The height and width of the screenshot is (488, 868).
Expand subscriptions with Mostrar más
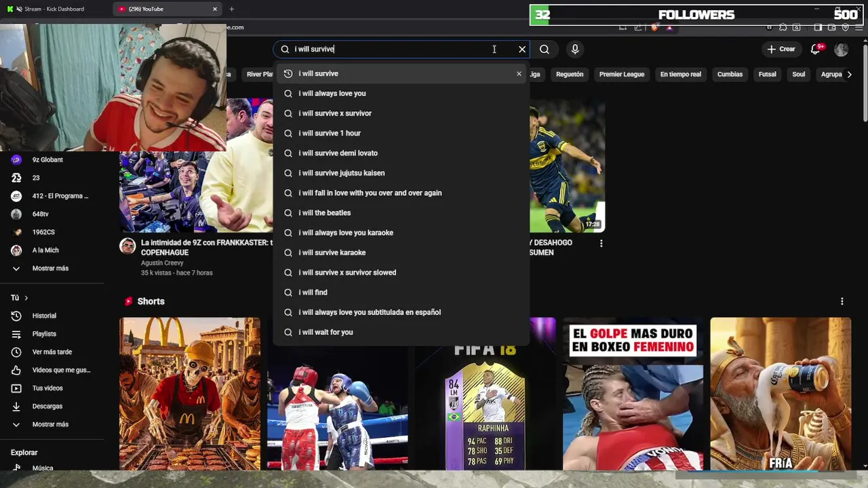52,268
